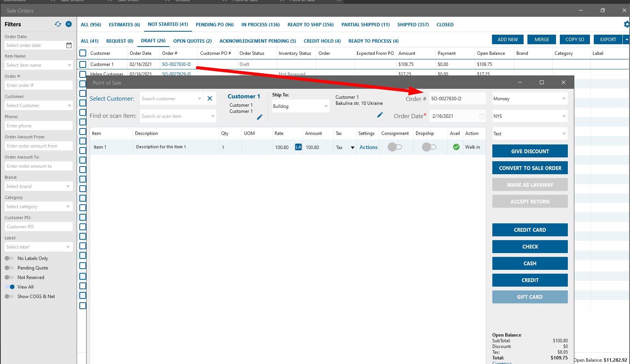Image resolution: width=630 pixels, height=364 pixels.
Task: Open the NYS dropdown
Action: tap(564, 116)
